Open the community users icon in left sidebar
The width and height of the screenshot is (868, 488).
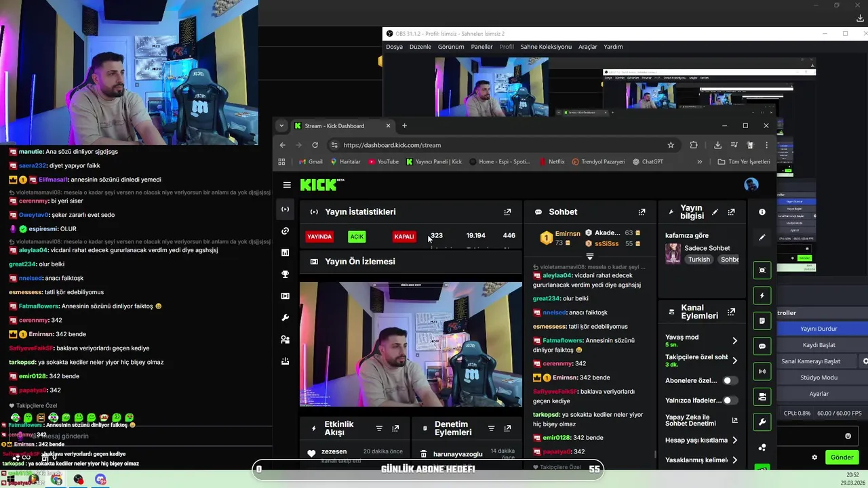tap(285, 340)
